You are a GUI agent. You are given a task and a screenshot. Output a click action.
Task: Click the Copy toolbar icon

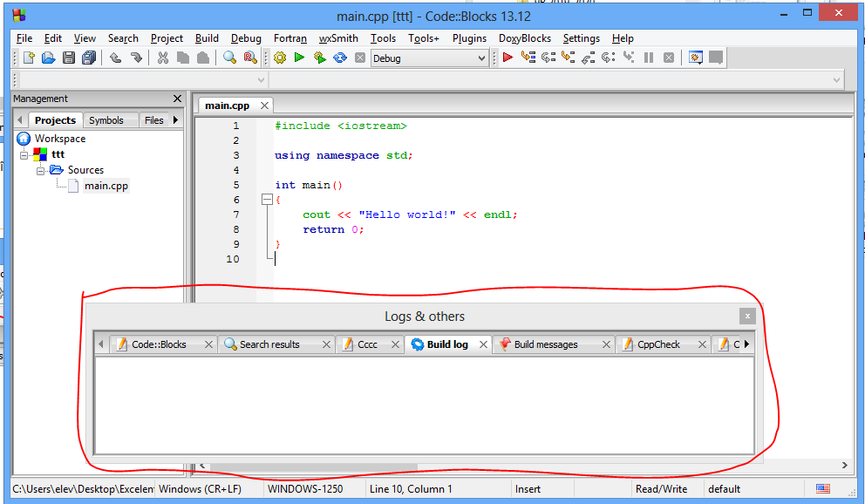[x=182, y=58]
